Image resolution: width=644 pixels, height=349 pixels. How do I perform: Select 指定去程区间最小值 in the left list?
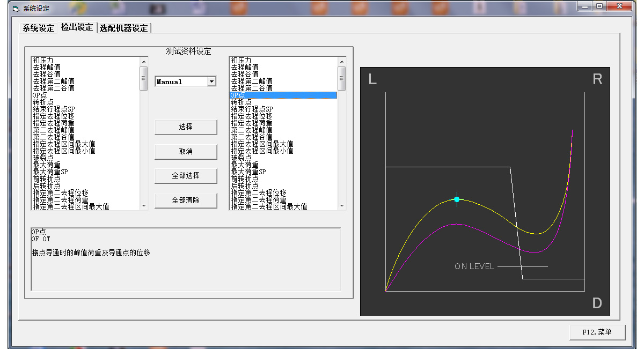[x=85, y=151]
